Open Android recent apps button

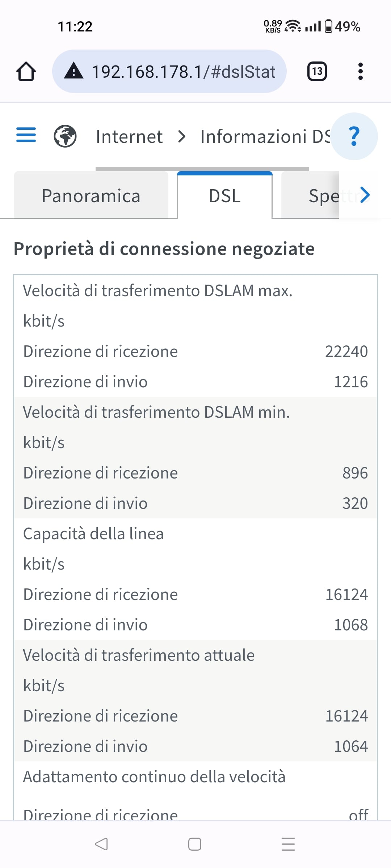[x=288, y=844]
